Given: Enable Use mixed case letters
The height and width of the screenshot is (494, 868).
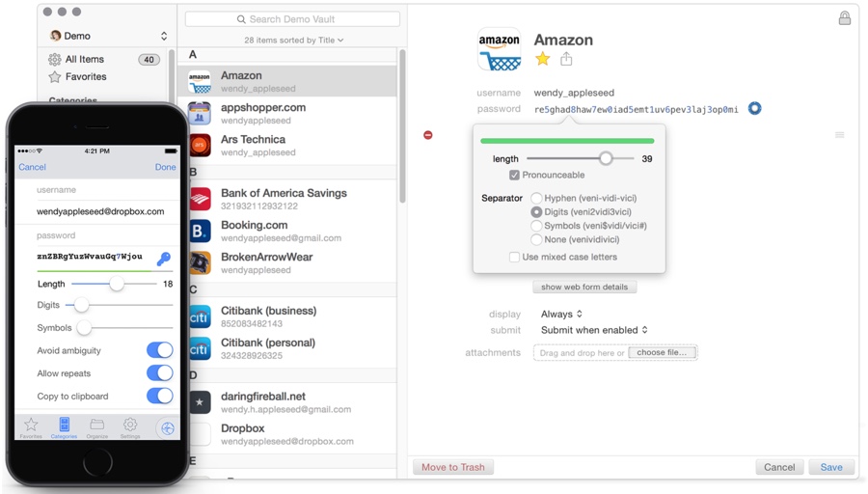Looking at the screenshot, I should 514,257.
